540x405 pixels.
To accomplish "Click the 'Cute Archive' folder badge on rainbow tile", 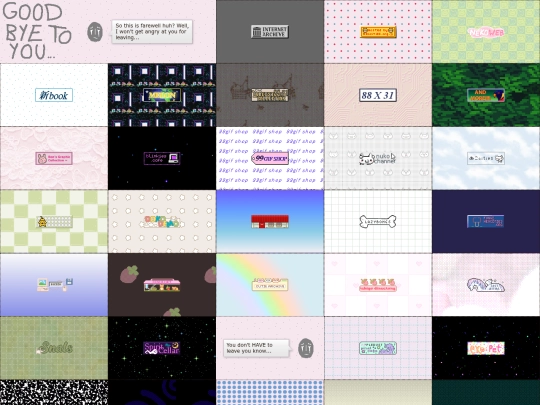I will click(x=270, y=285).
